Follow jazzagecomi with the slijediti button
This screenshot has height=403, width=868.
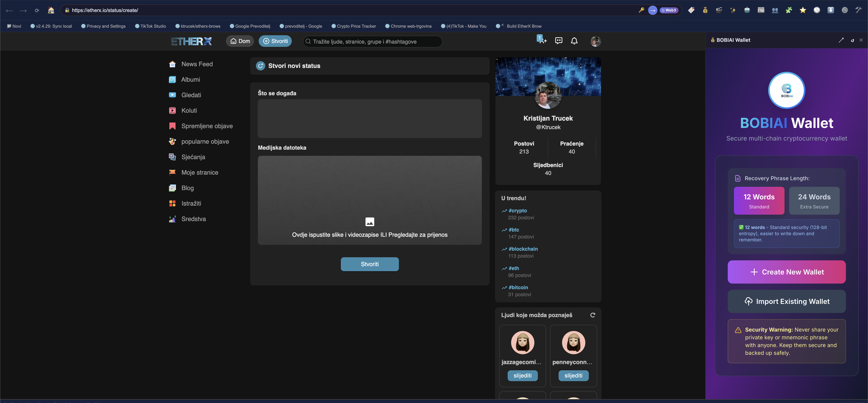522,376
